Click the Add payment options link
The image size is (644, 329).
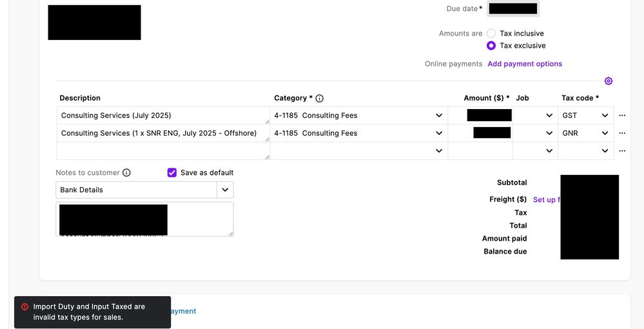coord(525,64)
